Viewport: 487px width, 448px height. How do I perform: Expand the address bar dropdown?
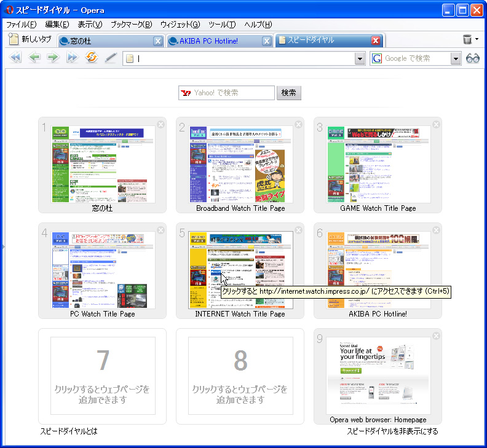[x=360, y=58]
